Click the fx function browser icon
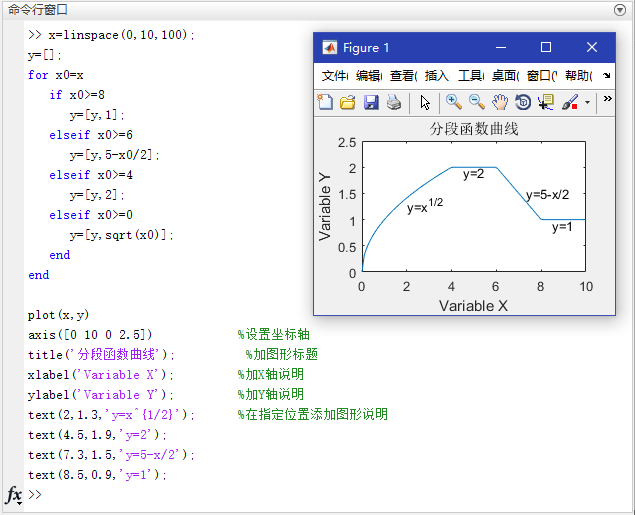635x515 pixels. pyautogui.click(x=14, y=495)
